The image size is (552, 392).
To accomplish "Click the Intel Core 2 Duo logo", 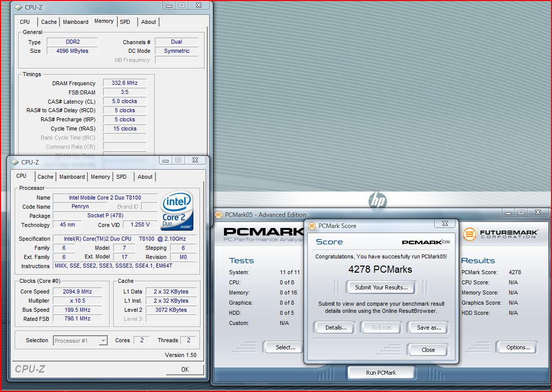I will click(177, 211).
